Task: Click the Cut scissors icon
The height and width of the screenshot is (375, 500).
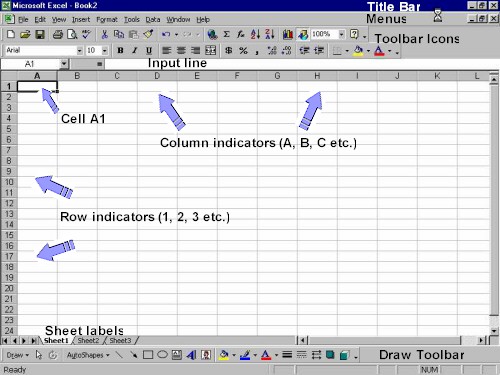Action: coord(105,34)
